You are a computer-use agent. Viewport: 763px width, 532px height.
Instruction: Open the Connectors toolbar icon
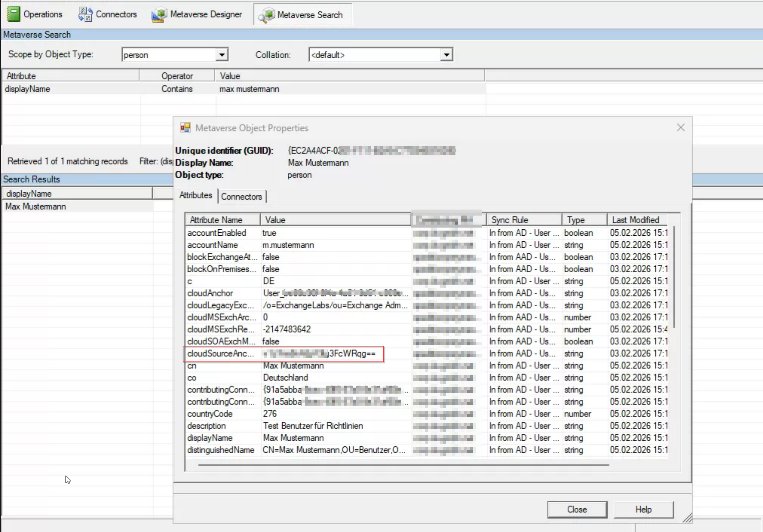click(85, 14)
